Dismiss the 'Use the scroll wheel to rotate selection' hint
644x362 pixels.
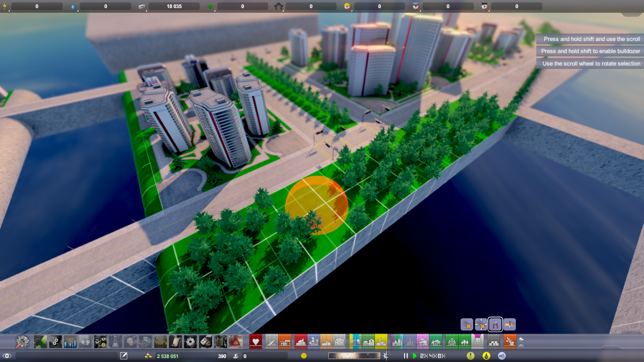point(591,64)
